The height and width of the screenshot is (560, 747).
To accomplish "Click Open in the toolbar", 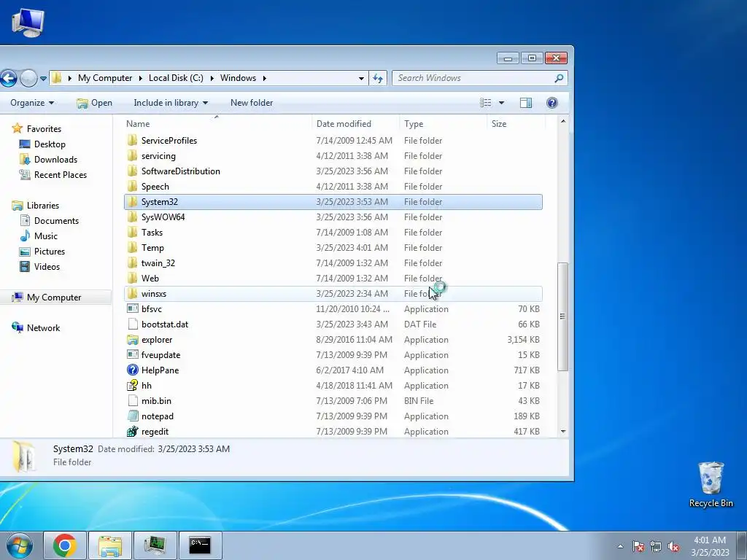I will [x=94, y=103].
